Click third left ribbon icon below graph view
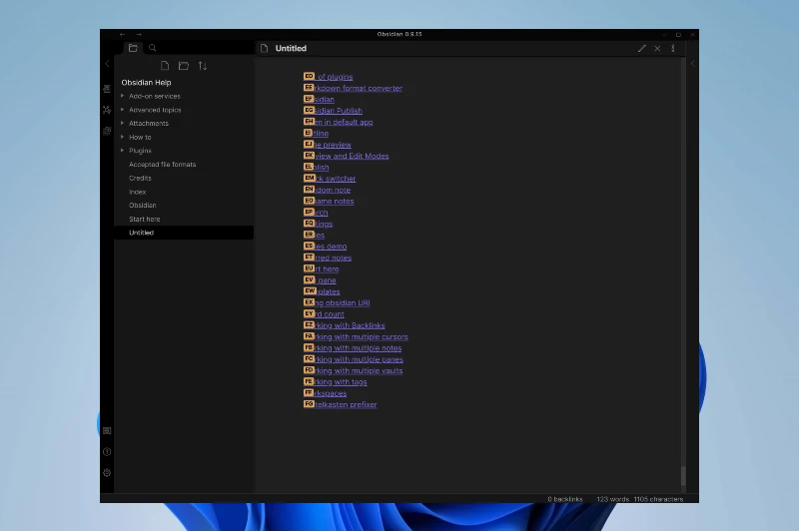Image resolution: width=799 pixels, height=532 pixels. point(107,131)
